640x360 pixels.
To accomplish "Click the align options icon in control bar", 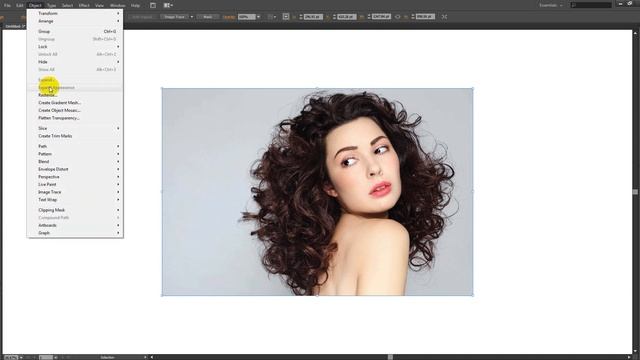I will point(286,17).
